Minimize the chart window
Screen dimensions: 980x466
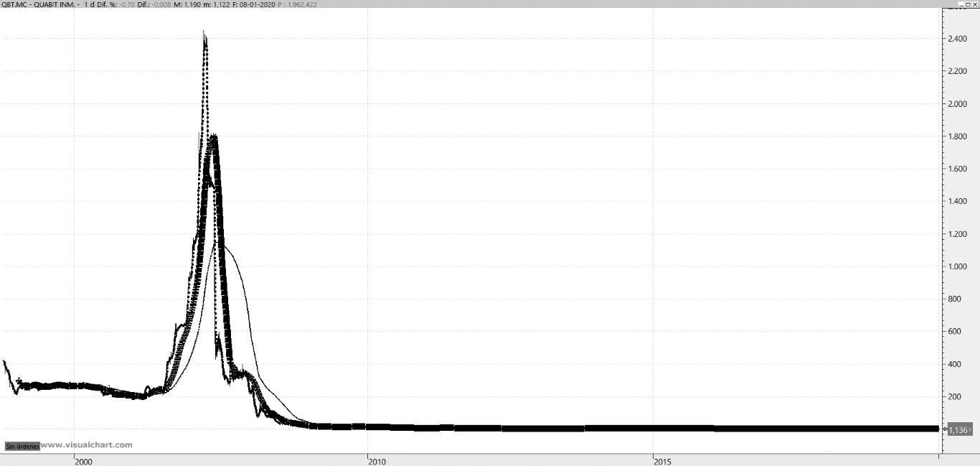click(x=961, y=4)
